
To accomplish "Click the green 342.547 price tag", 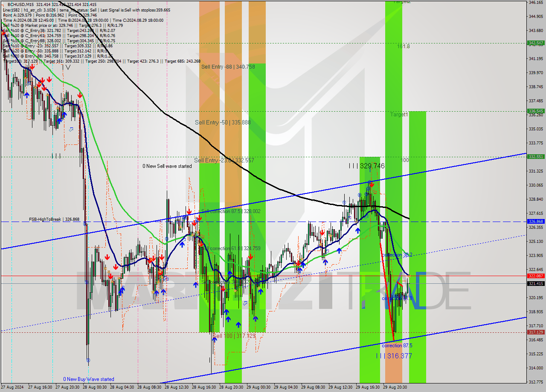I will point(536,43).
